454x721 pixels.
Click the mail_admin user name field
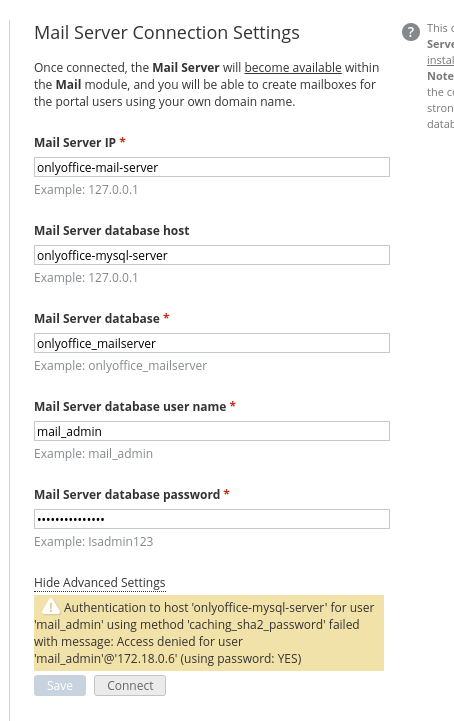(x=212, y=431)
